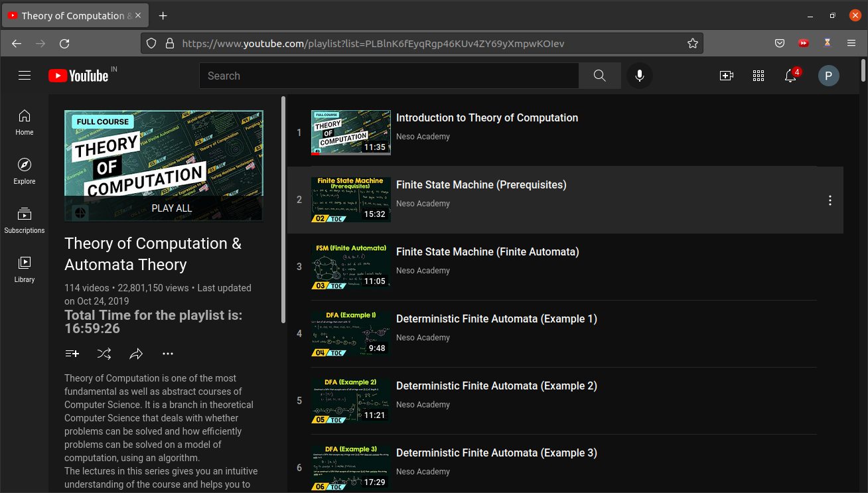This screenshot has height=493, width=868.
Task: Select the Theory of Computation browser tab
Action: (76, 15)
